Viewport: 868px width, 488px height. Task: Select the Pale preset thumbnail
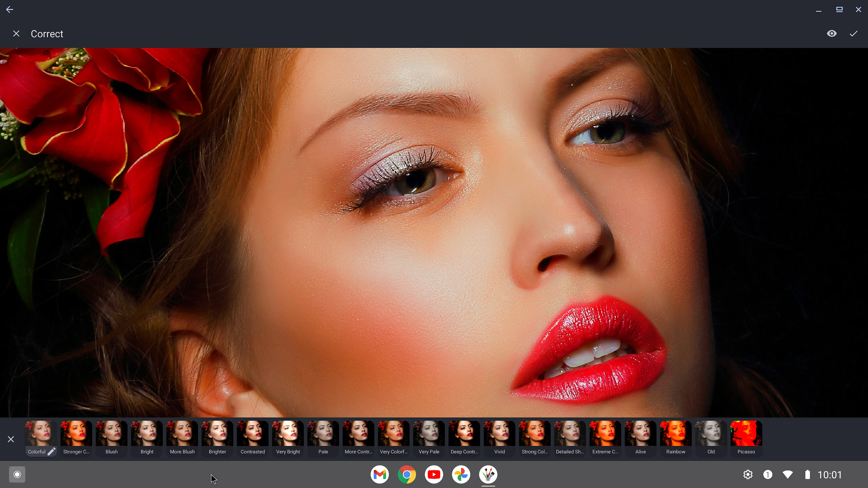323,434
